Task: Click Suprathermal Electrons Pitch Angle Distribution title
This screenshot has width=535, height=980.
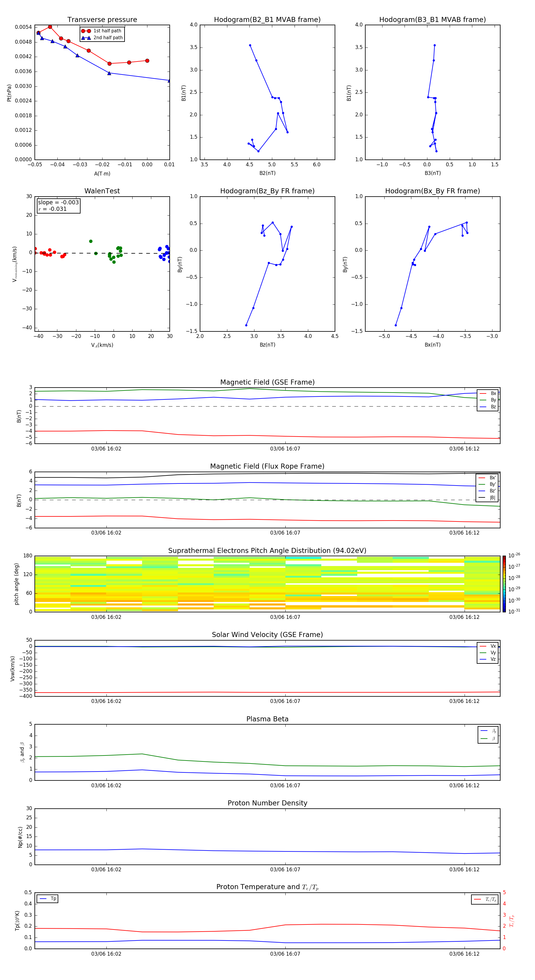Action: pos(267,551)
